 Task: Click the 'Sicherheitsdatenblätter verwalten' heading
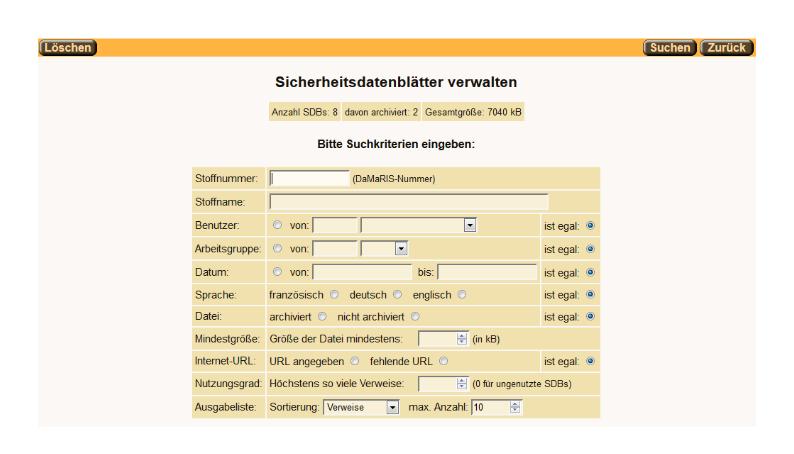tap(396, 82)
